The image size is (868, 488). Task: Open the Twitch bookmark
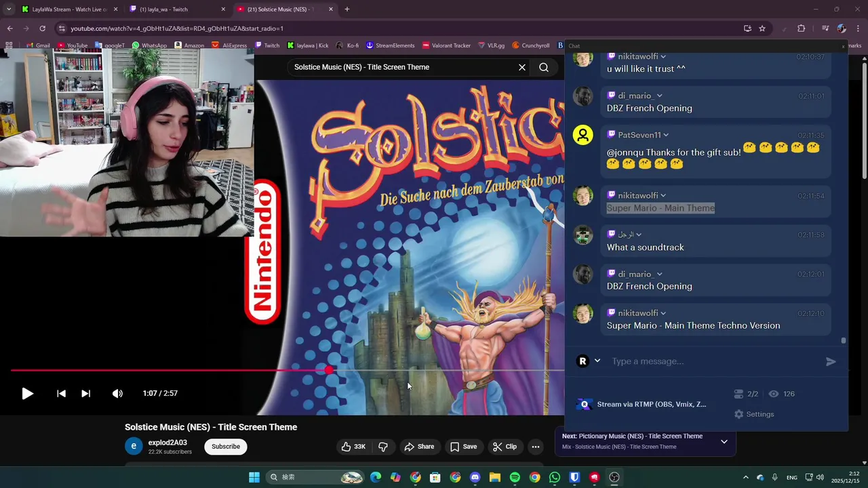click(266, 45)
